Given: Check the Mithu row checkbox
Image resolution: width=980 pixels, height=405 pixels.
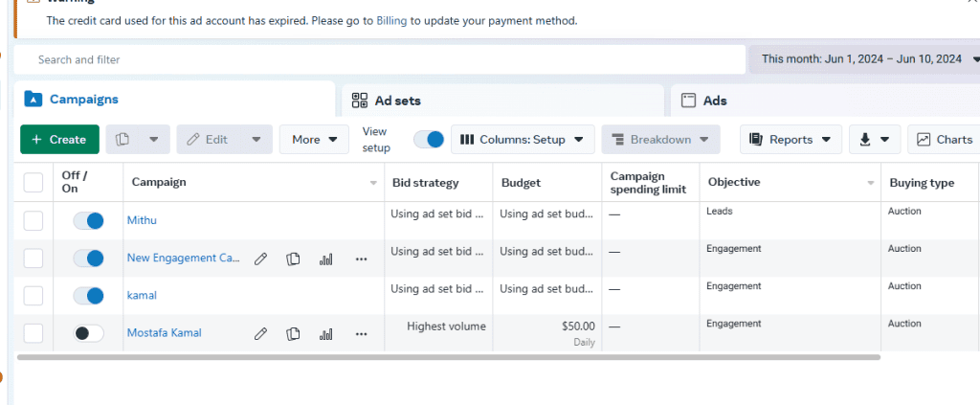Looking at the screenshot, I should [33, 220].
